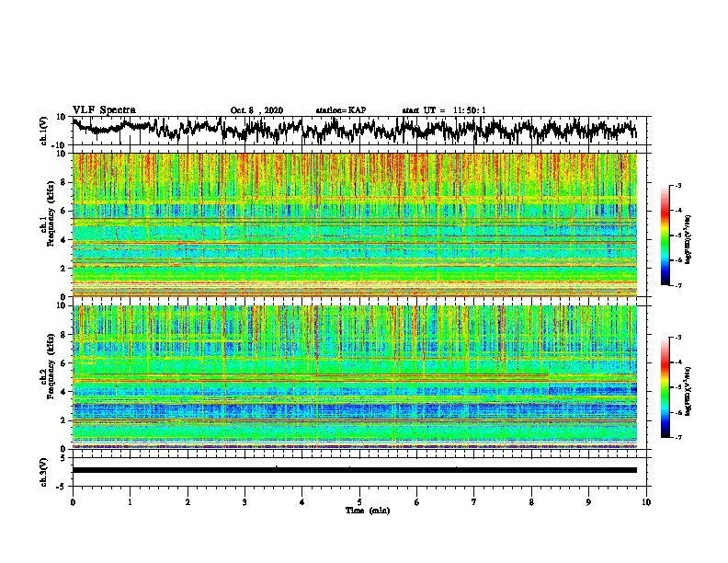
Task: Click the "-7" label on ch.2 color bar
Action: [677, 437]
